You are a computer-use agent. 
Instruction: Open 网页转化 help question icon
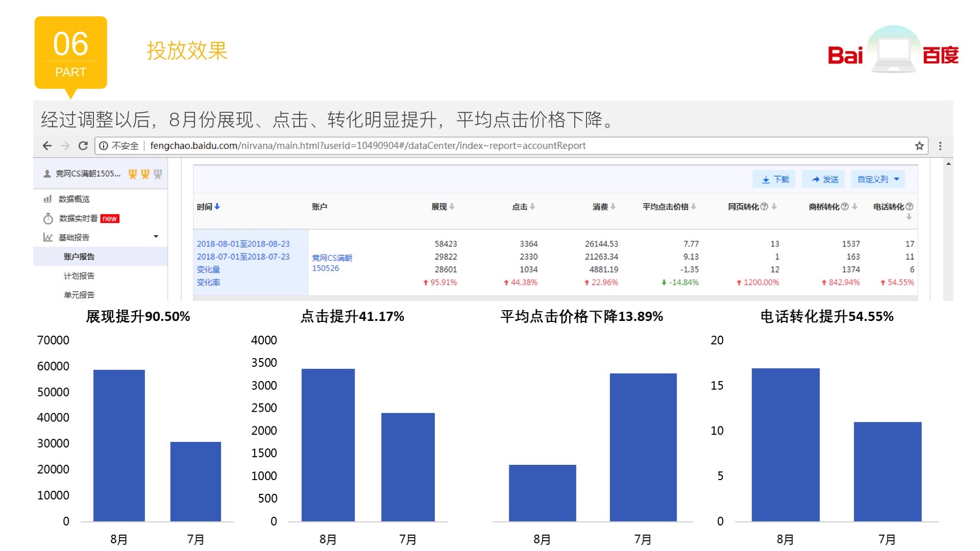[764, 207]
